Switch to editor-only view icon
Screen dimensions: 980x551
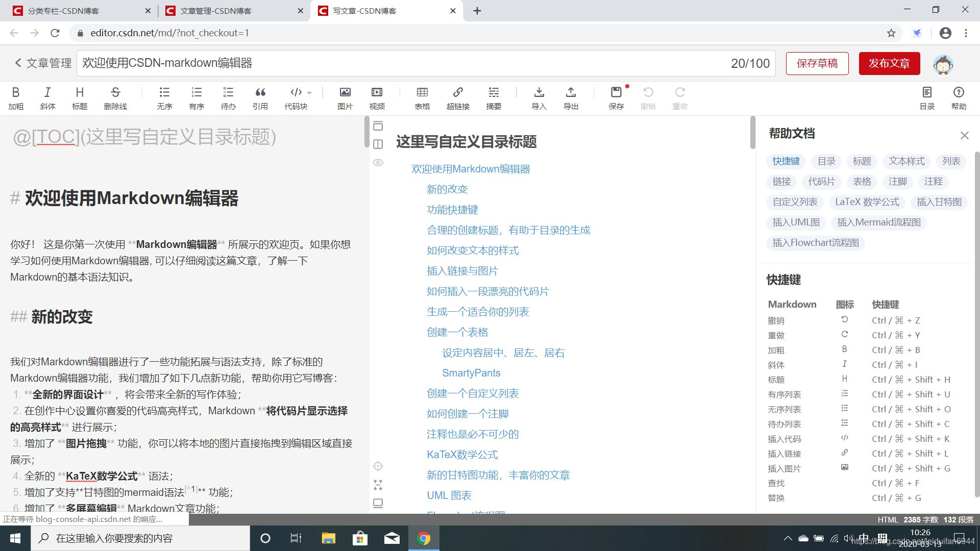(x=378, y=126)
